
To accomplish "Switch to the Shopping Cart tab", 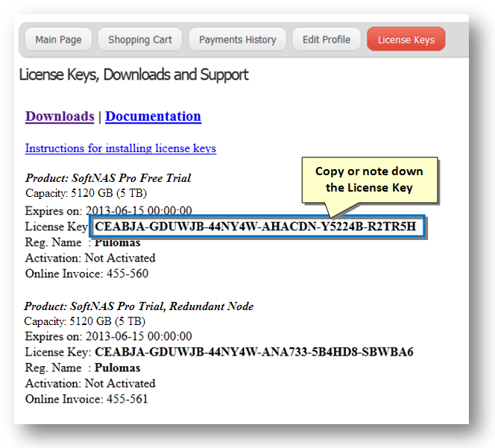I will [140, 40].
